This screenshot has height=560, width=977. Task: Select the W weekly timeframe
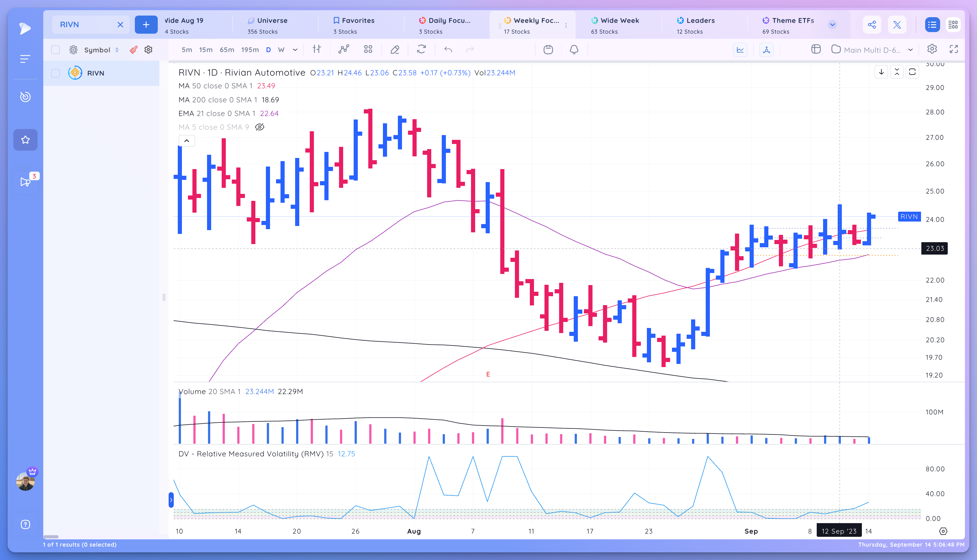tap(281, 50)
